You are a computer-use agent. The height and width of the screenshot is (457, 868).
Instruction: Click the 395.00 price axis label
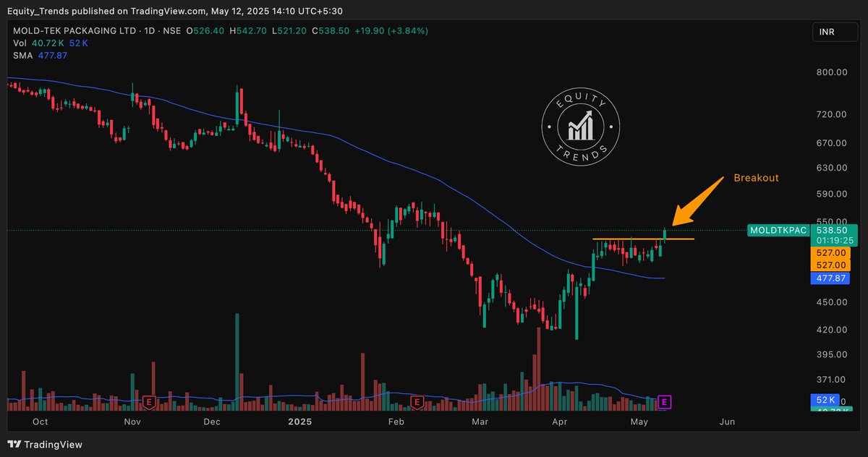(x=832, y=355)
